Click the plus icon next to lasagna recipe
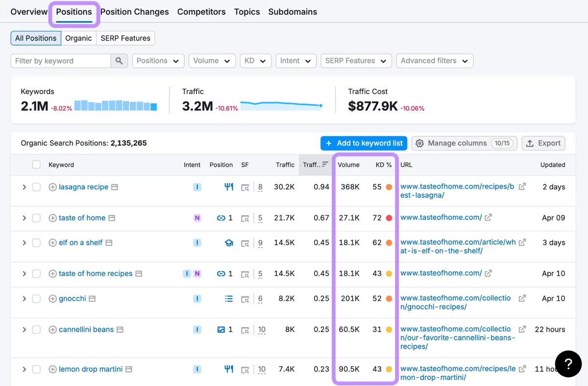The width and height of the screenshot is (588, 386). [x=52, y=187]
